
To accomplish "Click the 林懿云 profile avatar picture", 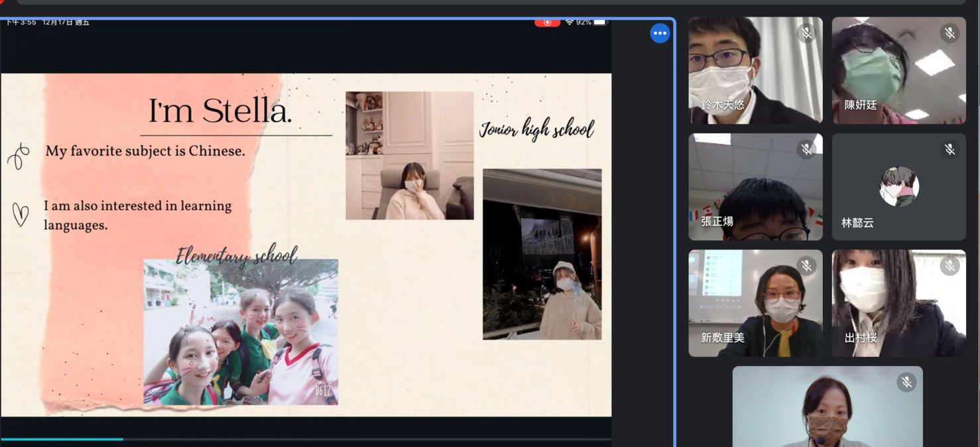I will [x=899, y=186].
